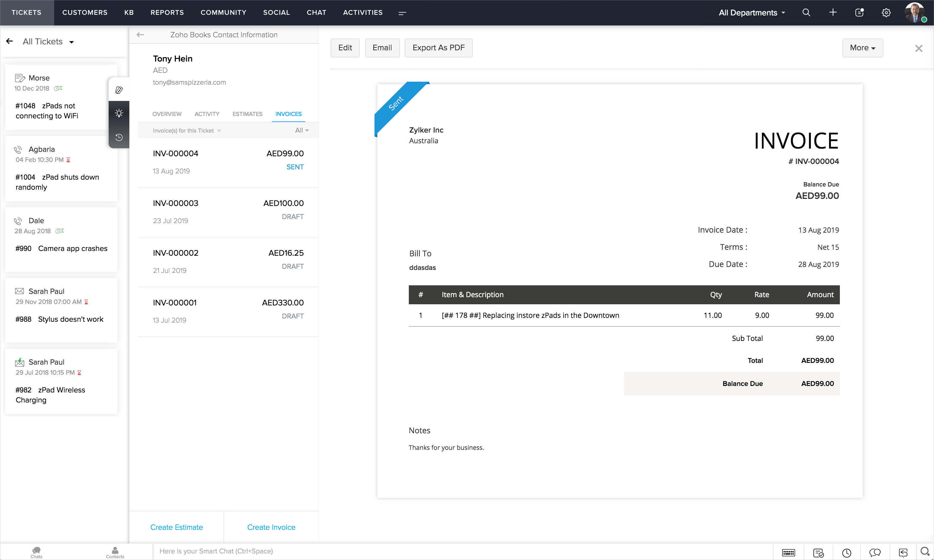This screenshot has width=934, height=560.
Task: Open the keyboard shortcuts icon in bottom bar
Action: pyautogui.click(x=788, y=553)
